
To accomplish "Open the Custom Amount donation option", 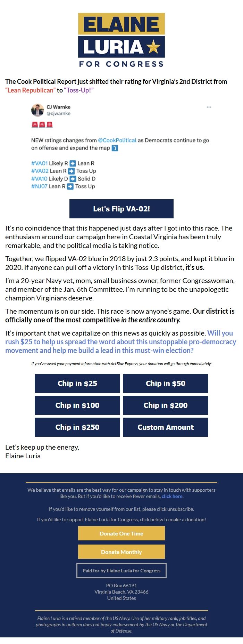I will tap(165, 427).
